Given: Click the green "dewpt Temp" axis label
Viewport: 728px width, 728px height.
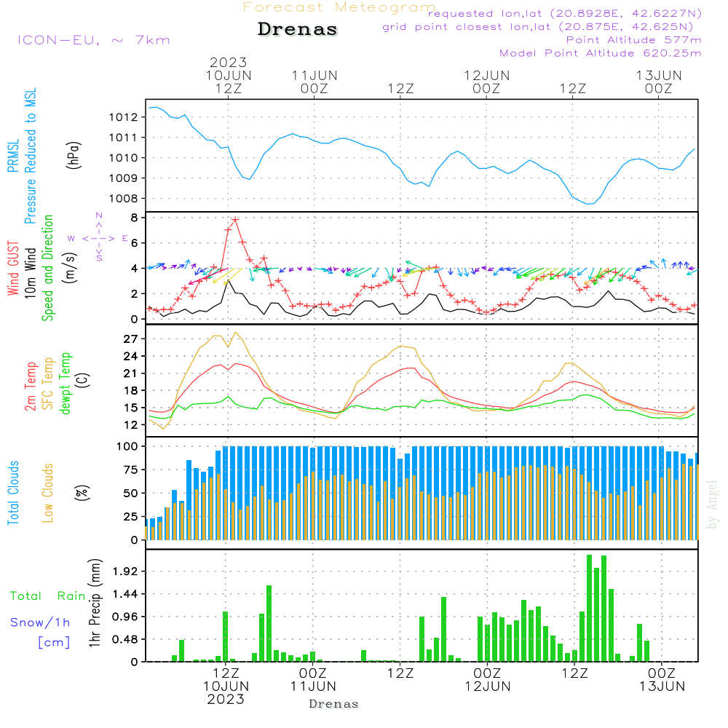Looking at the screenshot, I should click(x=66, y=382).
